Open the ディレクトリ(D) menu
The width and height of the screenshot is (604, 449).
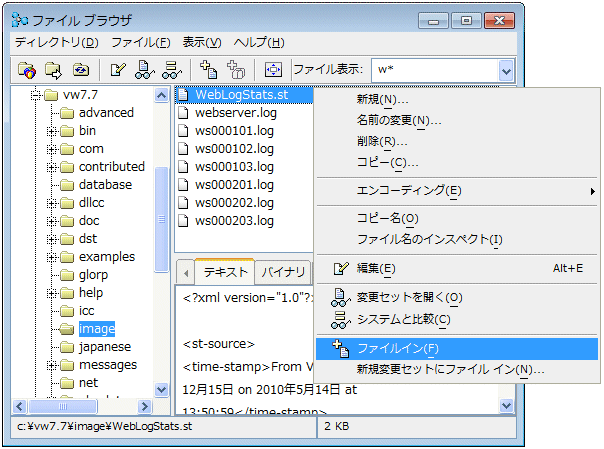coord(56,42)
